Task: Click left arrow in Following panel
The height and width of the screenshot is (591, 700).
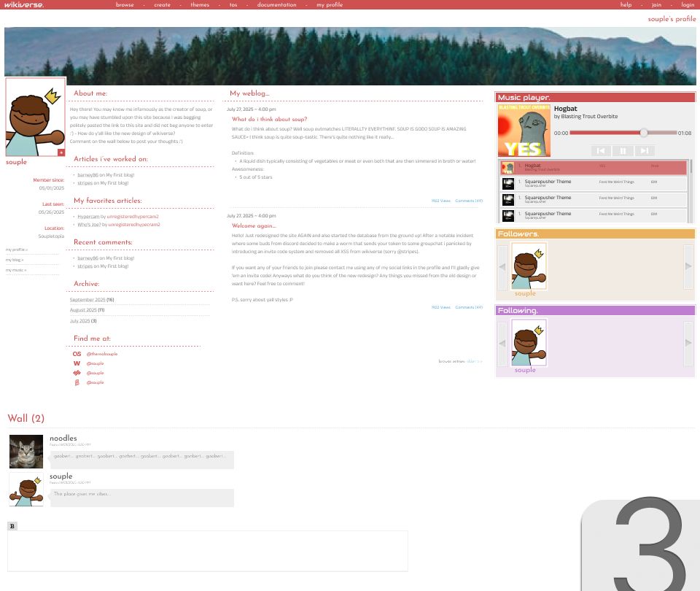Action: tap(502, 343)
